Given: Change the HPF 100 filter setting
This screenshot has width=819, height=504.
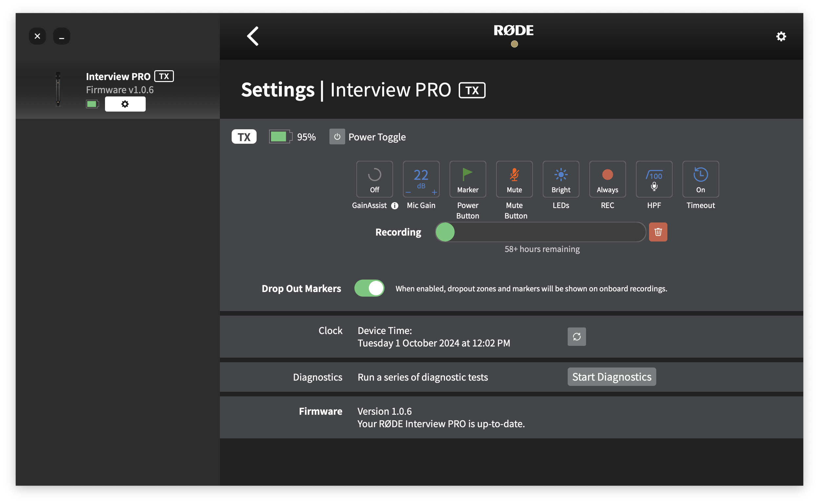Looking at the screenshot, I should click(654, 179).
